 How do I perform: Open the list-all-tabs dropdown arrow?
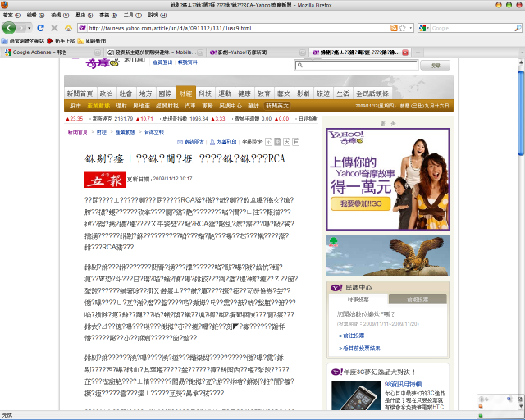(x=522, y=52)
